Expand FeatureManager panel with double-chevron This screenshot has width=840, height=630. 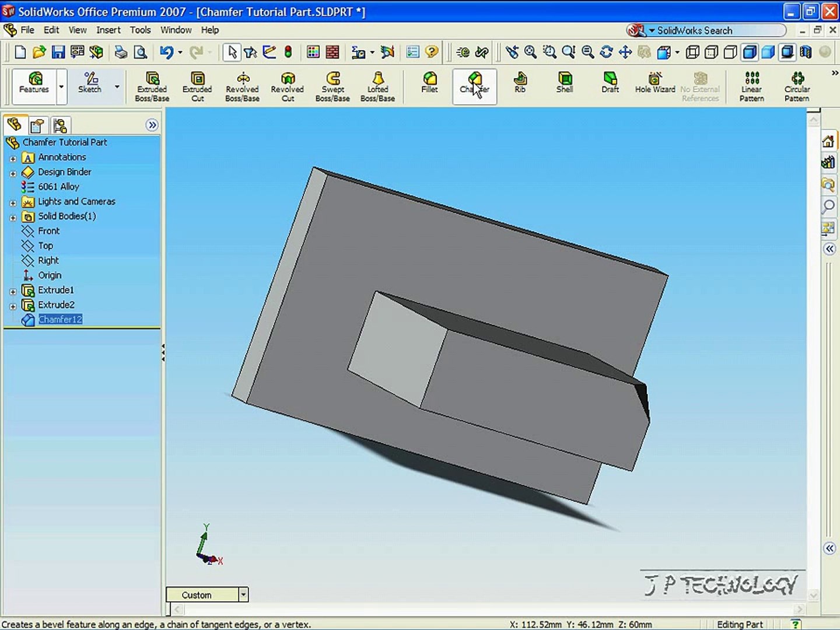coord(152,125)
